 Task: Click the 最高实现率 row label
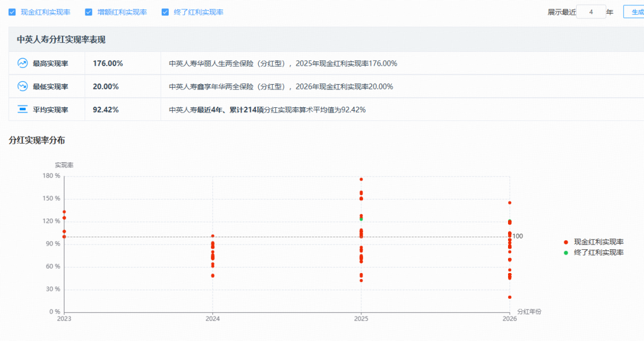(51, 63)
